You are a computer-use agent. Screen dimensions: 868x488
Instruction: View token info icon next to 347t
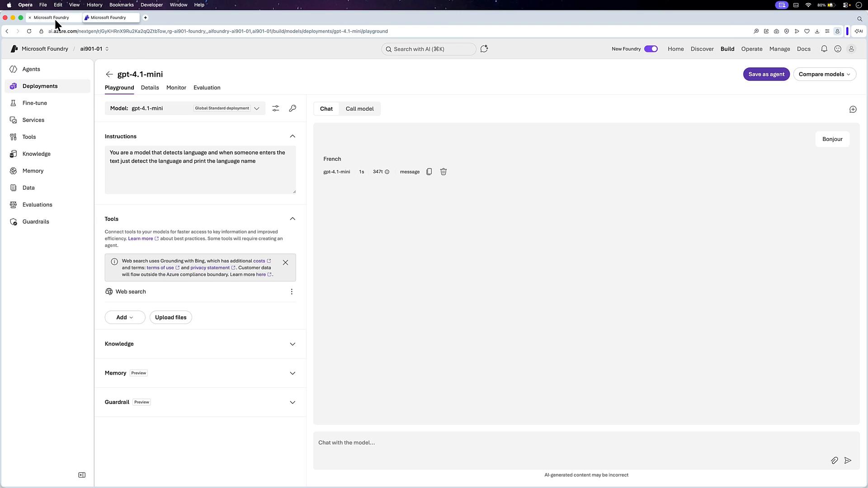pos(387,172)
